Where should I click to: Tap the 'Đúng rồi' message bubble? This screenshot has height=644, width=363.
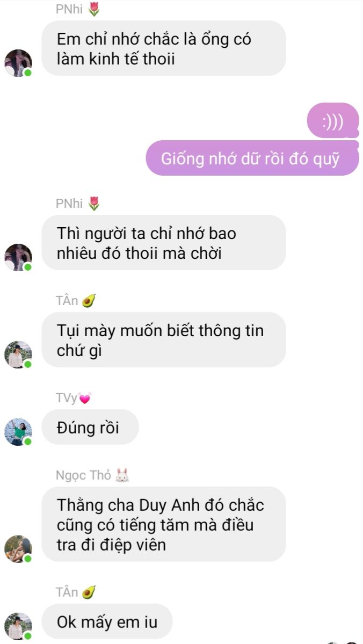click(x=90, y=427)
